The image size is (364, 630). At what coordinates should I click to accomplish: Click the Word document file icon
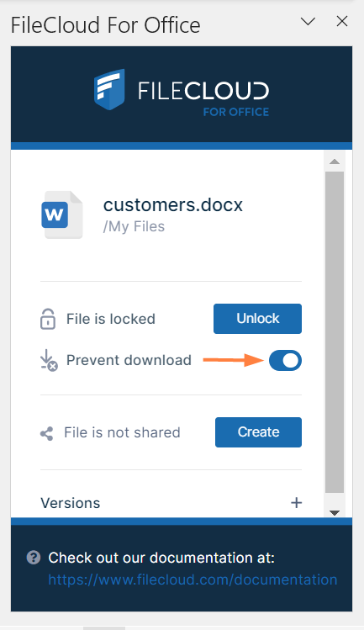point(62,215)
